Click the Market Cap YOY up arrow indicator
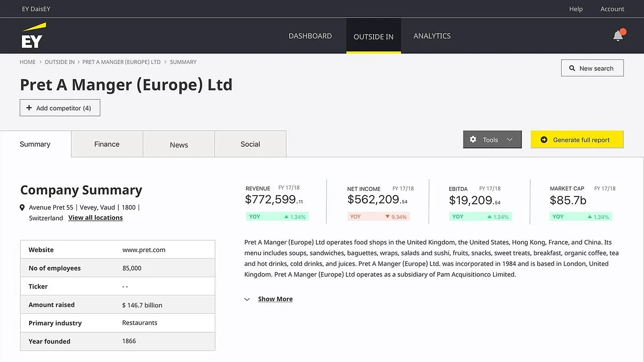644x362 pixels. pos(590,216)
